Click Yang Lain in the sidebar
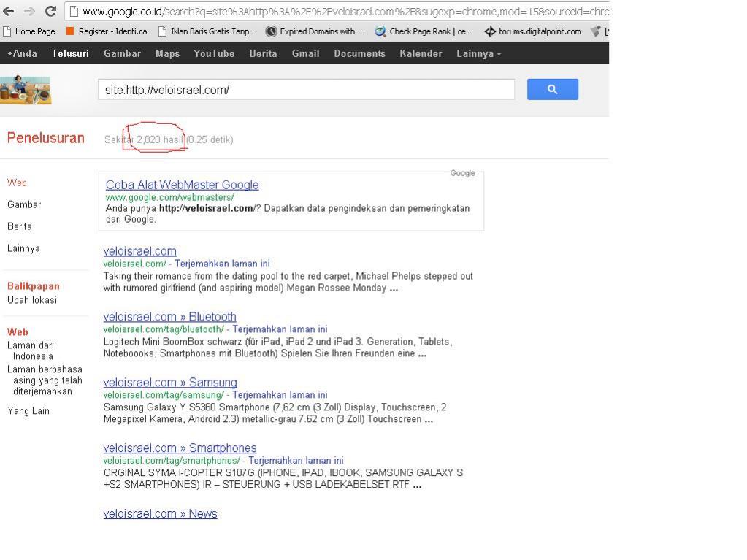The width and height of the screenshot is (747, 560). point(28,410)
